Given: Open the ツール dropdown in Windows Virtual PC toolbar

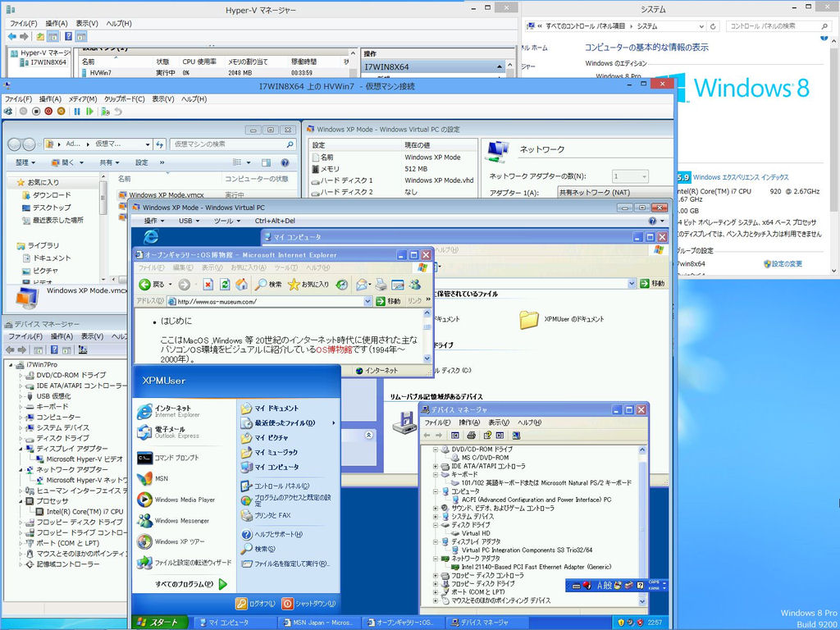Looking at the screenshot, I should pos(227,221).
